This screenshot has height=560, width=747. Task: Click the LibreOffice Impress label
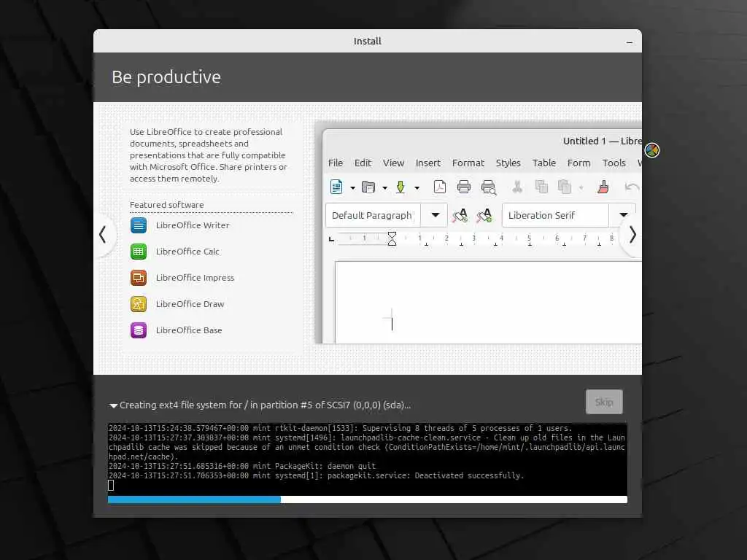pos(195,278)
